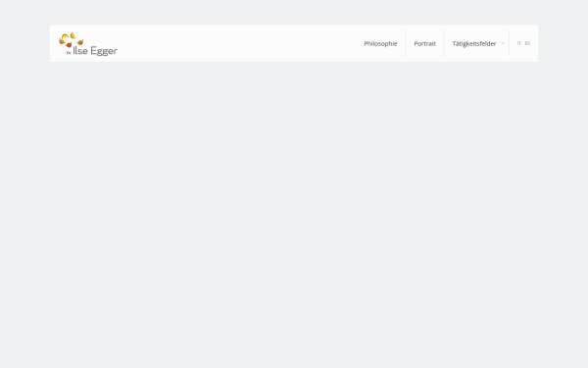Switch language to ES
Image resolution: width=588 pixels, height=368 pixels.
tap(527, 43)
